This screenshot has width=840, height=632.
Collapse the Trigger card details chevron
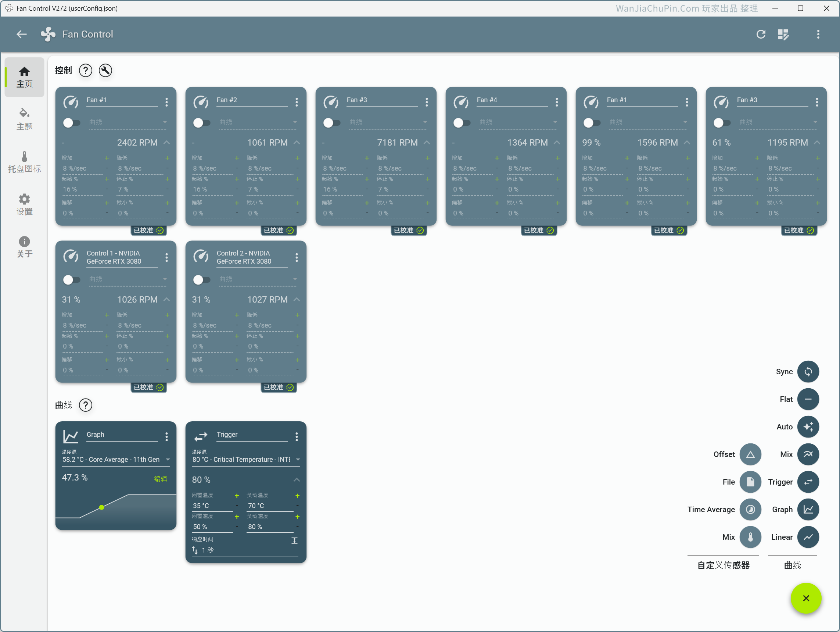(x=297, y=479)
